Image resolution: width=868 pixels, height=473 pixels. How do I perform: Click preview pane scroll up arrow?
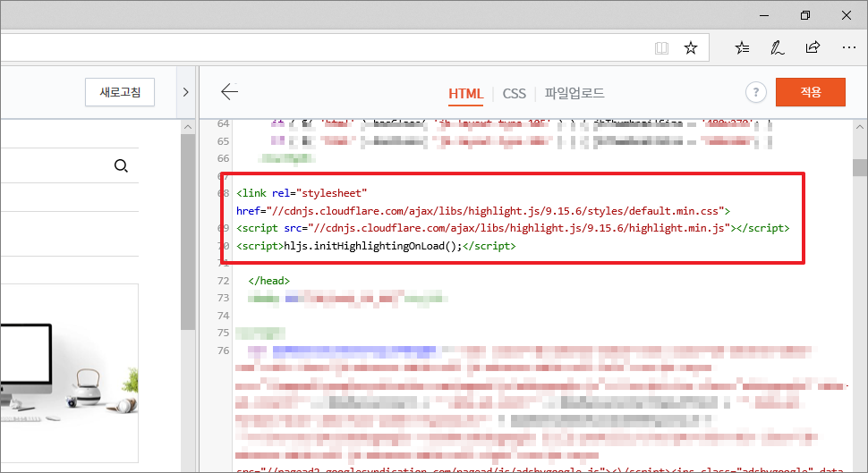188,127
